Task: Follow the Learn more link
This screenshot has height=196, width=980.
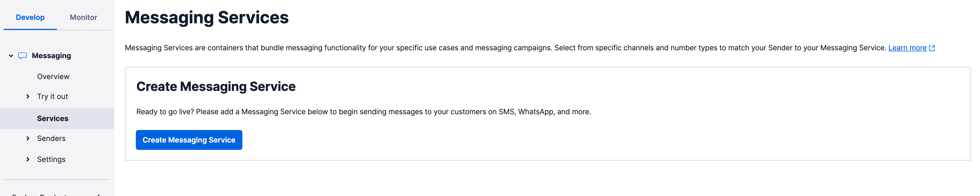Action: point(907,48)
